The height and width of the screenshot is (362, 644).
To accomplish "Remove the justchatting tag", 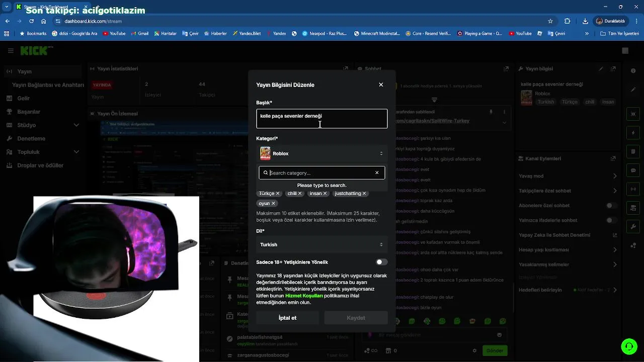I will 364,193.
